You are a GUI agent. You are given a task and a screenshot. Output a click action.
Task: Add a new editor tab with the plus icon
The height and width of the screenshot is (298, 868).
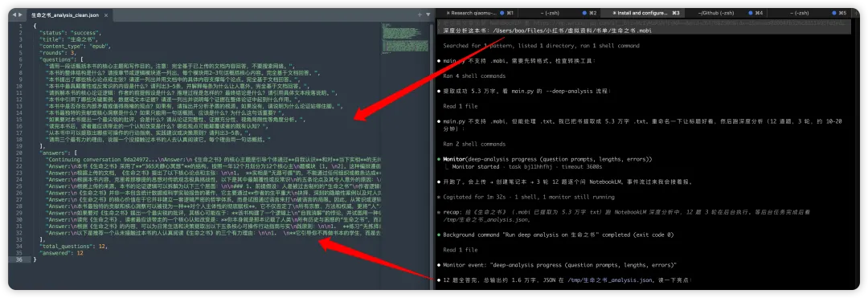(x=420, y=15)
